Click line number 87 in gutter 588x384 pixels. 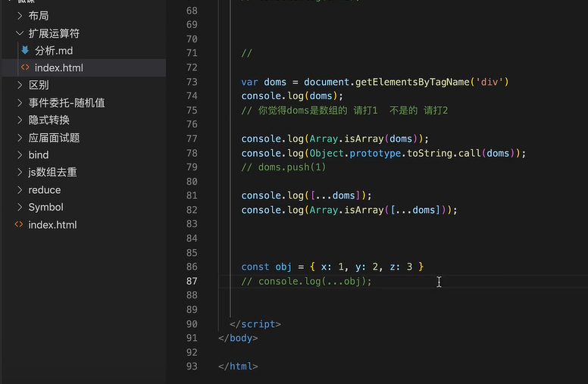click(x=192, y=281)
